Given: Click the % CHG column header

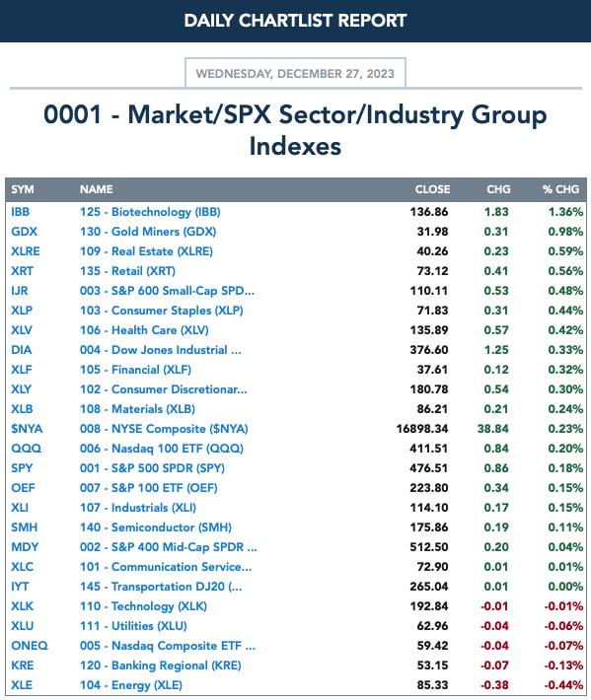Looking at the screenshot, I should [560, 189].
